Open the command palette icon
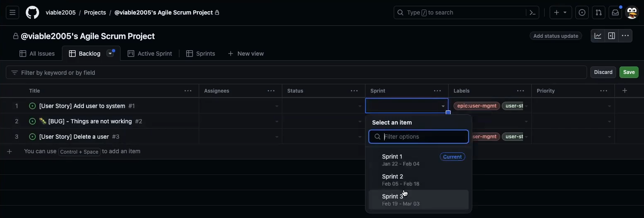 (x=532, y=12)
